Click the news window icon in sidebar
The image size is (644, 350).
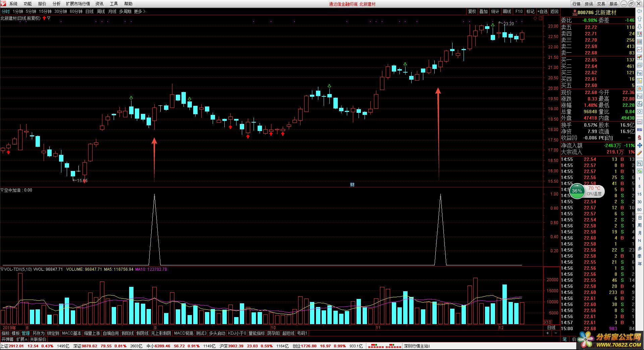pos(640,65)
